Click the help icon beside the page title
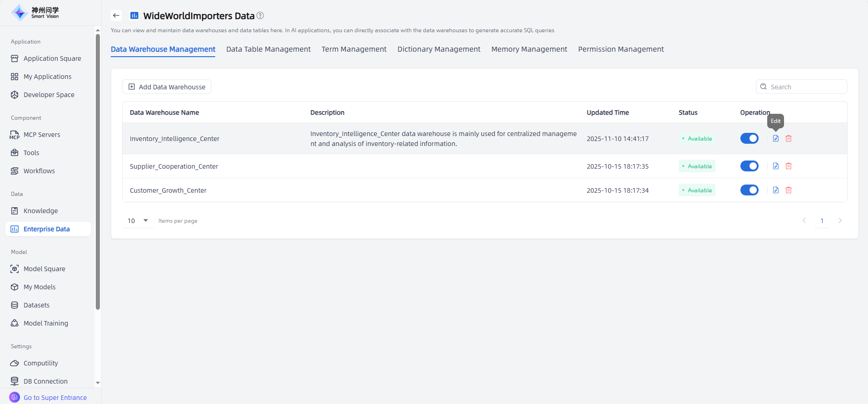Viewport: 868px width, 404px height. [260, 15]
